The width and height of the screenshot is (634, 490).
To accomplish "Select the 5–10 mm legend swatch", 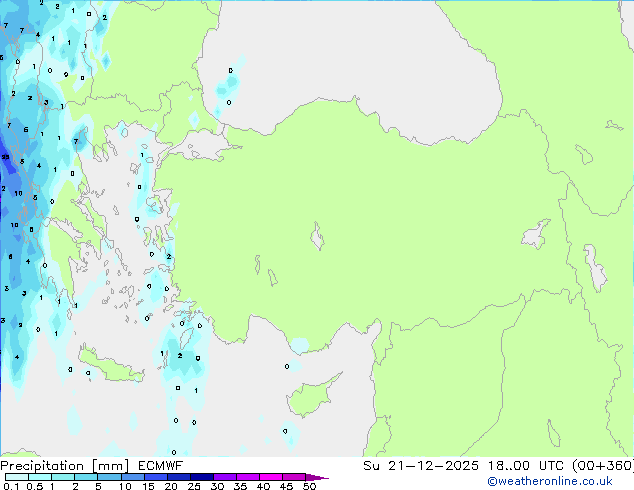I will [109, 477].
